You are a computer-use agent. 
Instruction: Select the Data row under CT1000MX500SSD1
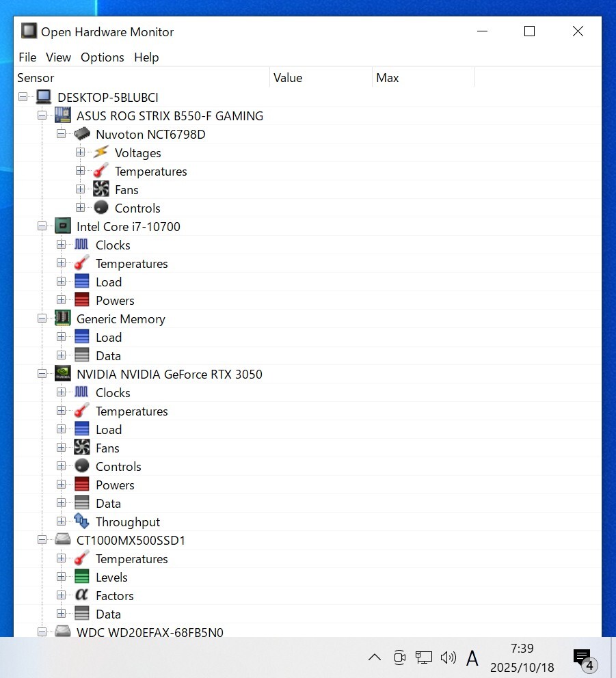tap(108, 614)
